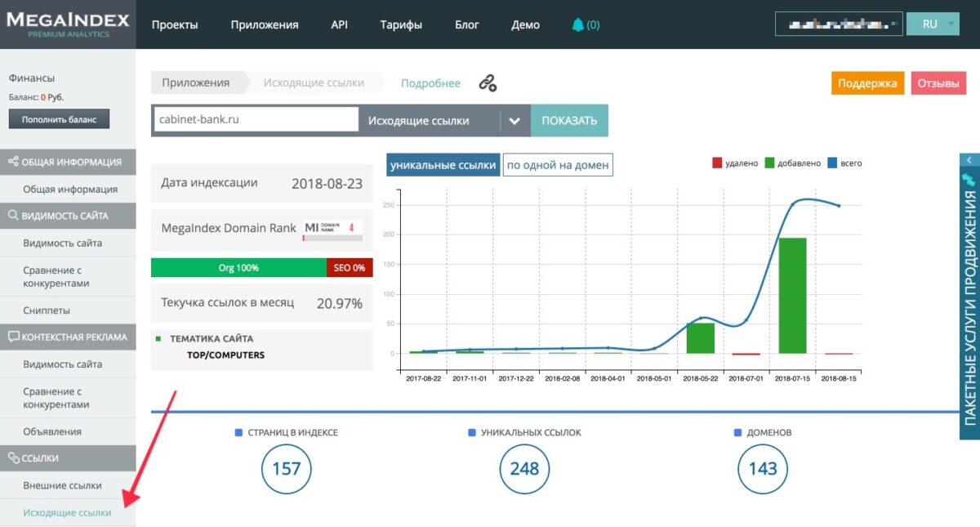Viewport: 980px width, 527px height.
Task: Click the magnifier icon in Видимость сайта header
Action: 13,216
